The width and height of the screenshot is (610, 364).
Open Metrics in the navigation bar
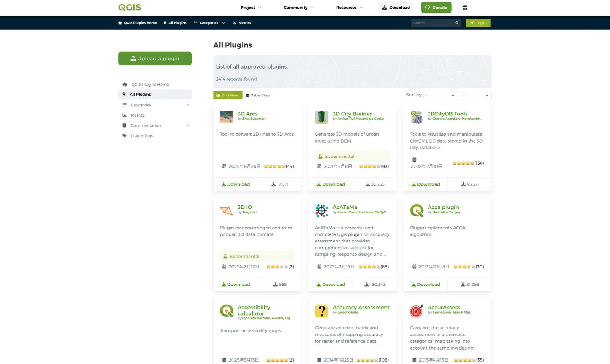[242, 23]
